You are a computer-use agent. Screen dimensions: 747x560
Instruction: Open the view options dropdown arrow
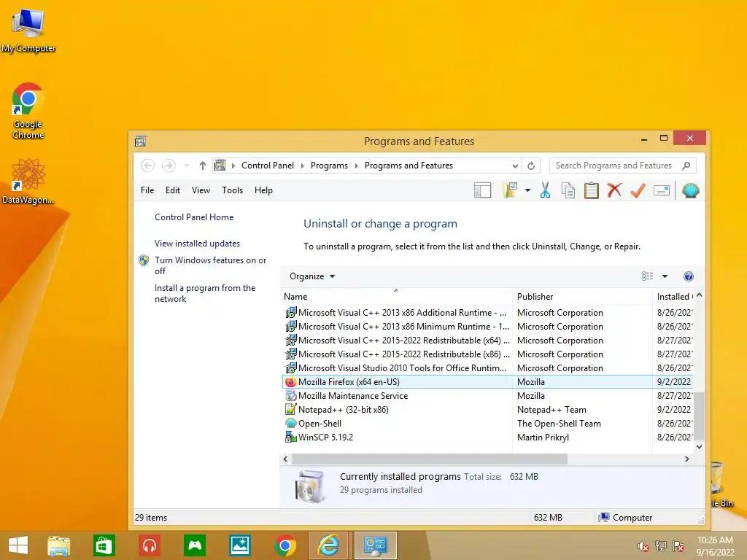tap(665, 276)
